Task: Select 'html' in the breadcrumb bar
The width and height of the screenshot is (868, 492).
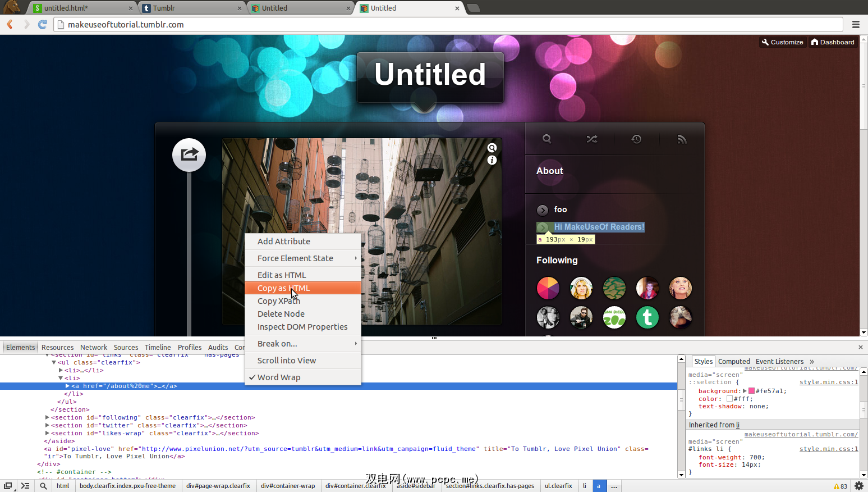Action: (x=63, y=486)
